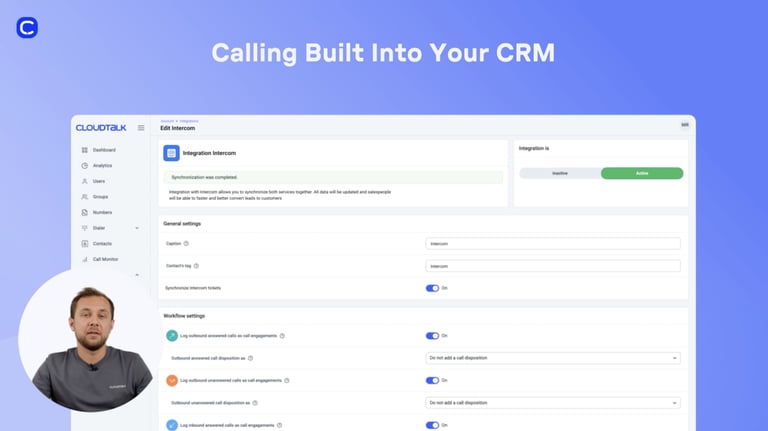
Task: Expand the Dialer submenu arrow
Action: click(x=137, y=228)
